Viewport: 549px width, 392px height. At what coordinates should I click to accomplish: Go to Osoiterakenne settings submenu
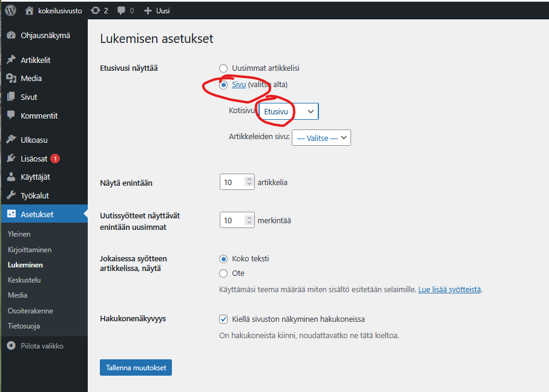(30, 311)
